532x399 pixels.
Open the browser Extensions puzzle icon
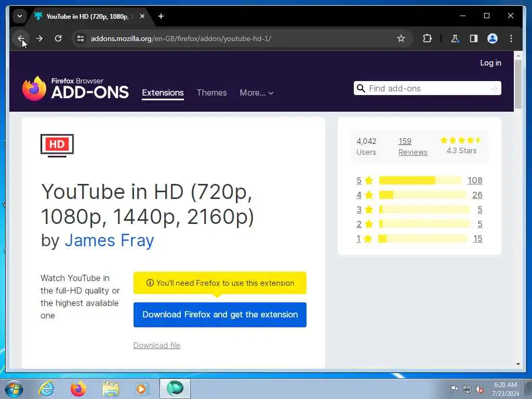point(427,38)
